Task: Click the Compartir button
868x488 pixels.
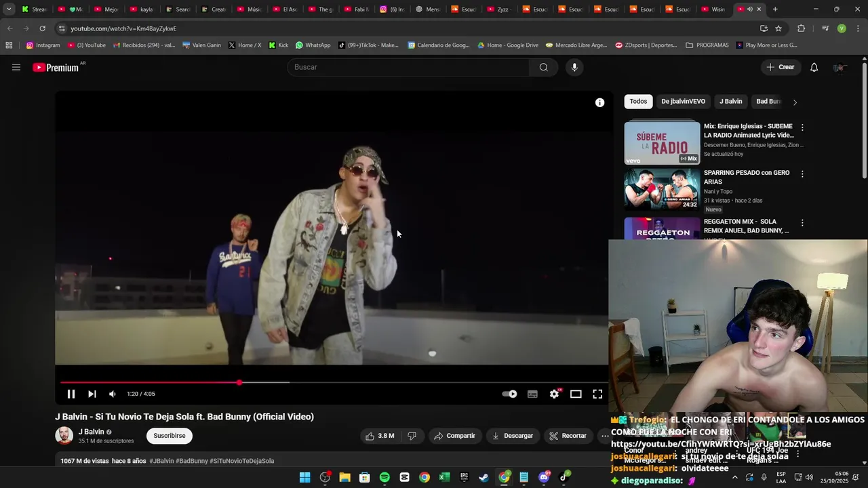Action: tap(454, 436)
